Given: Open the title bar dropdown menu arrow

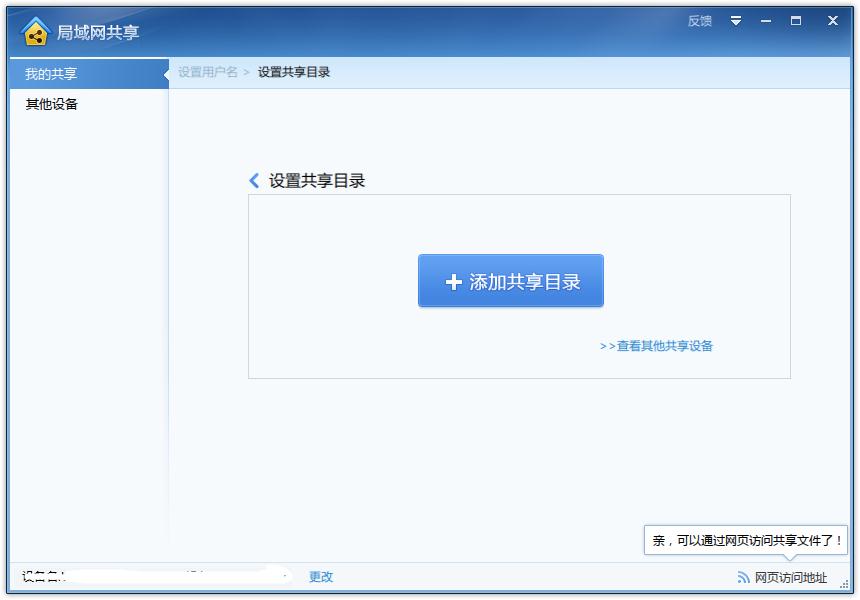Looking at the screenshot, I should click(x=736, y=21).
